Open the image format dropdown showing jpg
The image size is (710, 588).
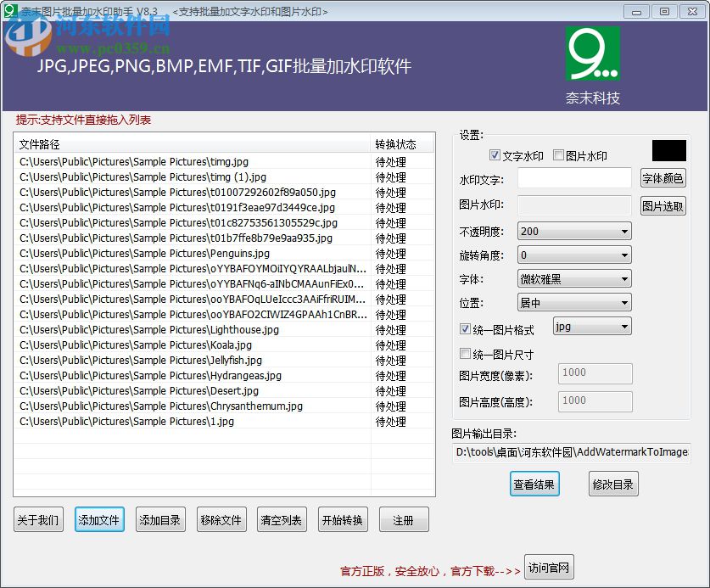pyautogui.click(x=593, y=326)
